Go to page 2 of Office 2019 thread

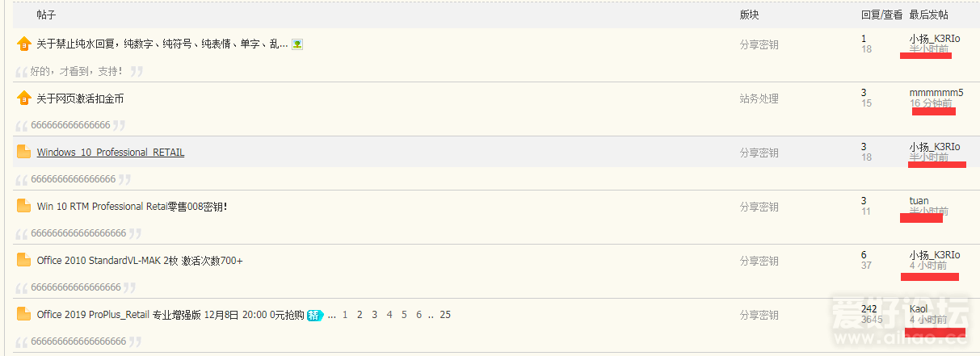point(360,315)
